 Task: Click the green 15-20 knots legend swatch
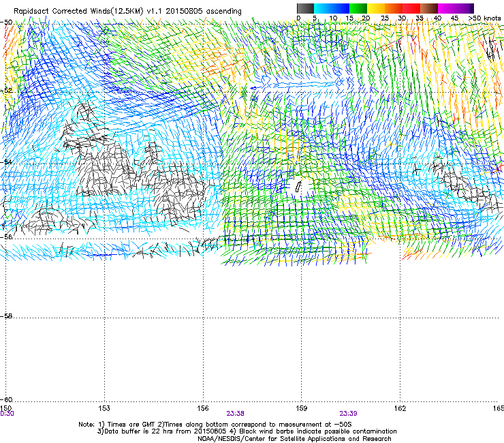[x=358, y=8]
